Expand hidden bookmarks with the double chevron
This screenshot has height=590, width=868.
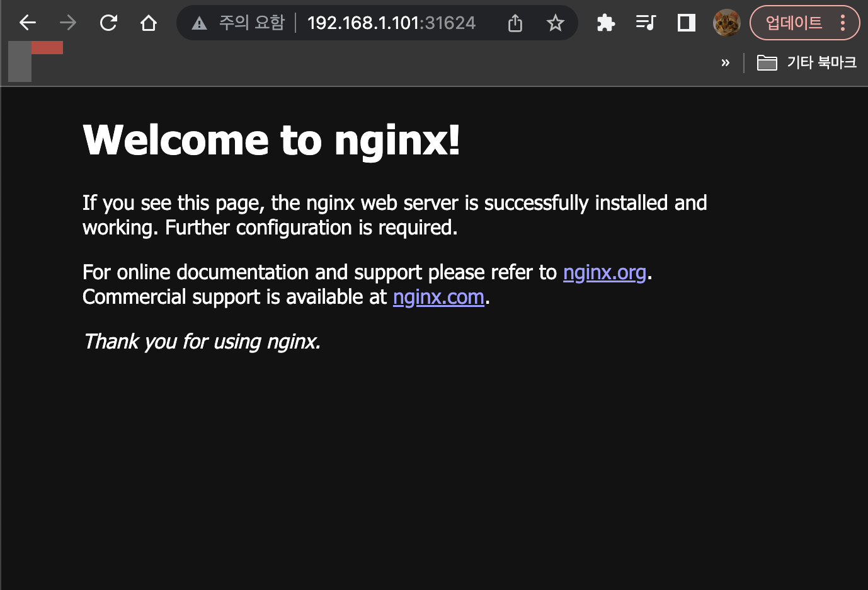725,62
